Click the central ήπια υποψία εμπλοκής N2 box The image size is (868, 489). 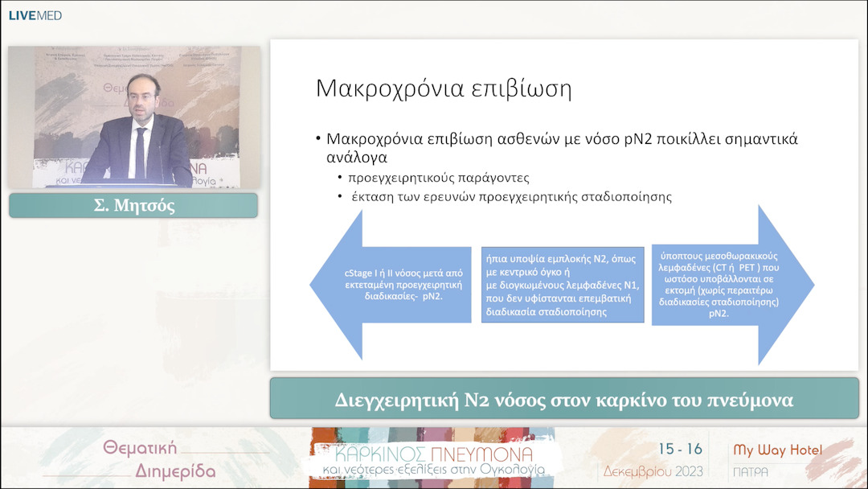pyautogui.click(x=562, y=286)
